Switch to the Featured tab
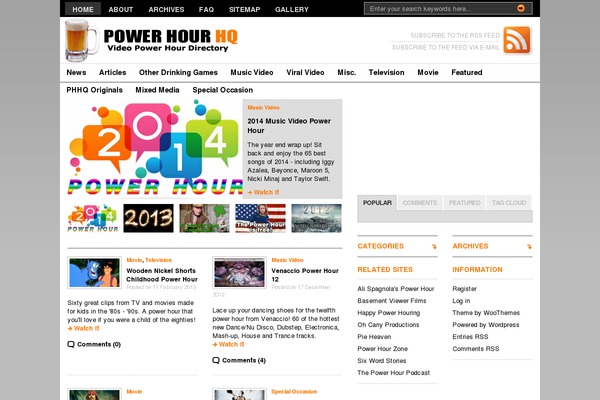The image size is (600, 400). click(465, 203)
